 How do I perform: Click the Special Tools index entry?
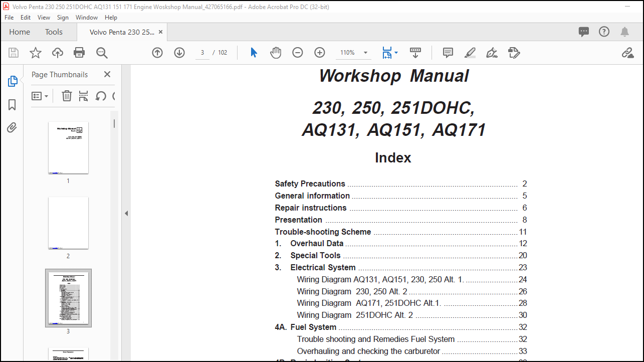point(401,255)
